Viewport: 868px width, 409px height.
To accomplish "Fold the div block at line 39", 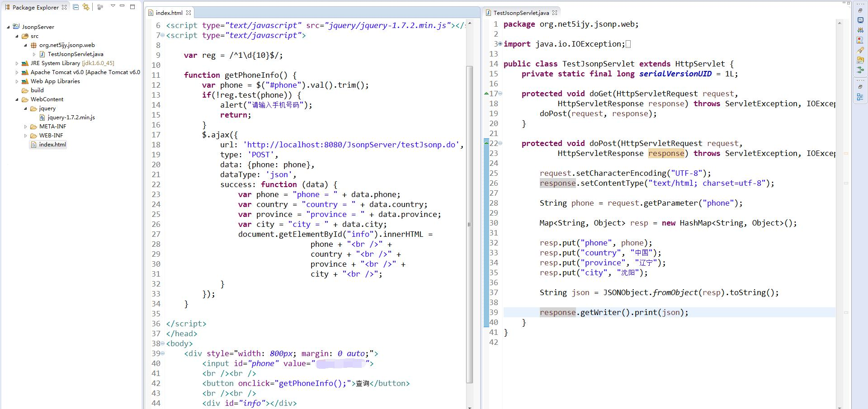I will point(163,353).
